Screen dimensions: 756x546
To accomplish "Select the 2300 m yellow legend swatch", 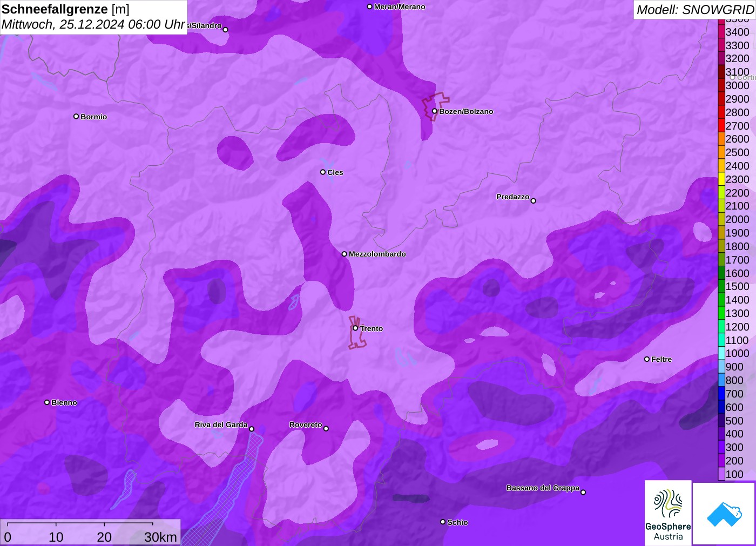I will [x=721, y=179].
